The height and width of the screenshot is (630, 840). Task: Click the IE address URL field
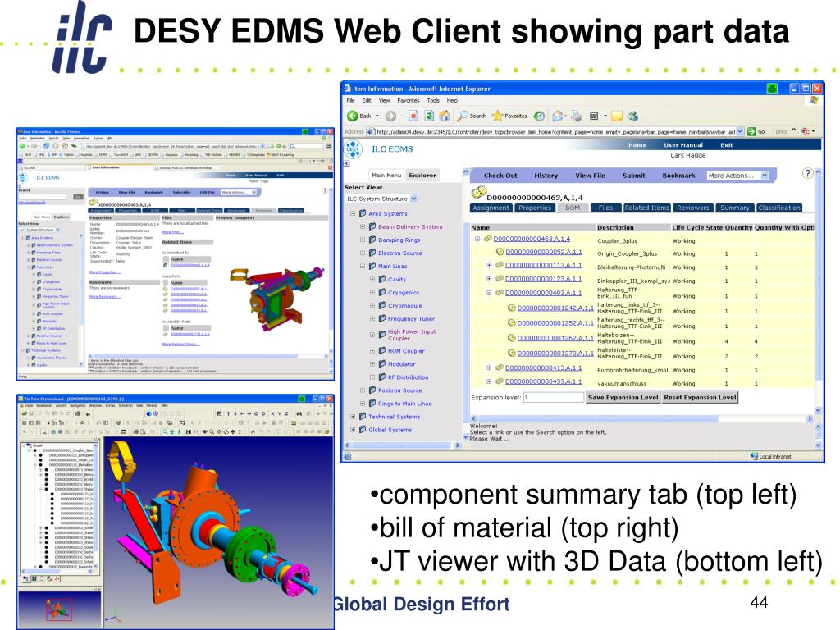pyautogui.click(x=555, y=131)
